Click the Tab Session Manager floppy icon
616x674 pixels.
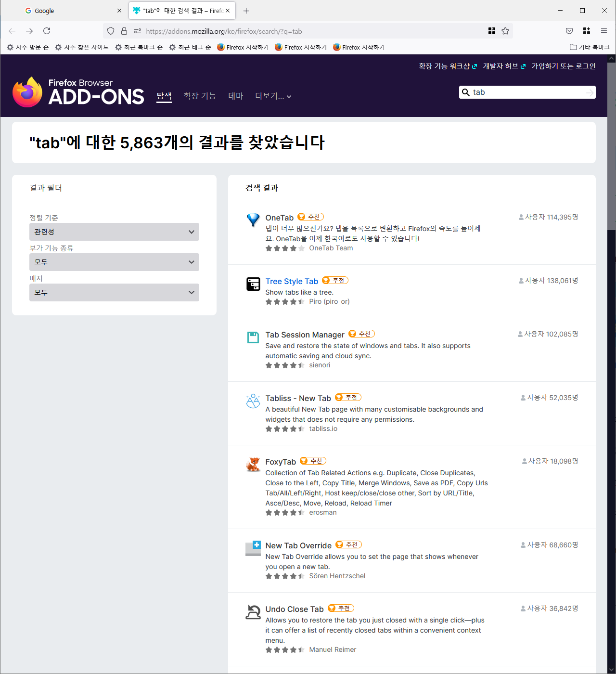tap(253, 337)
